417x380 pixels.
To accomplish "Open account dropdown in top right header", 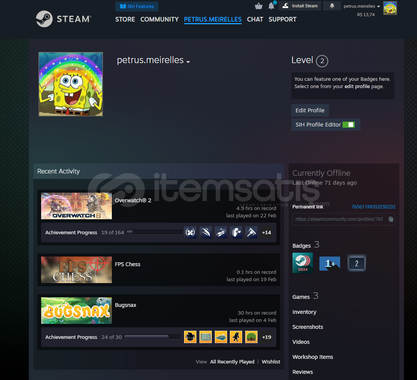I will click(362, 6).
